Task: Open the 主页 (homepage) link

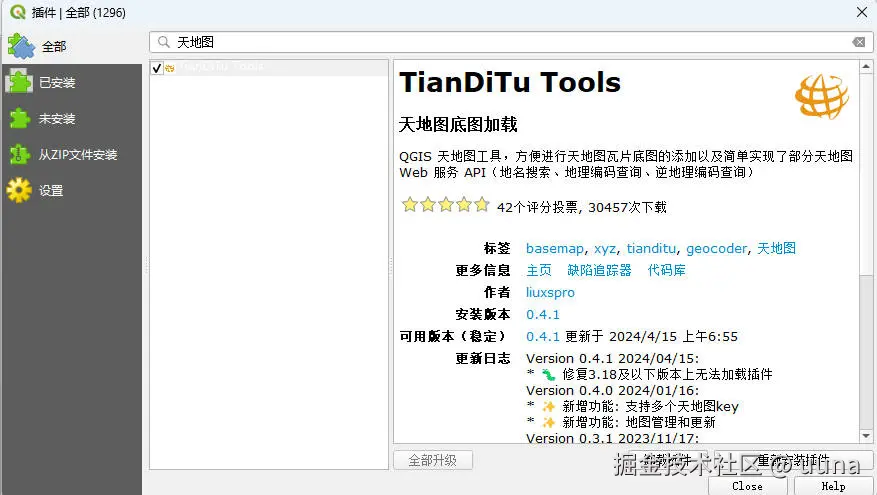Action: tap(539, 270)
